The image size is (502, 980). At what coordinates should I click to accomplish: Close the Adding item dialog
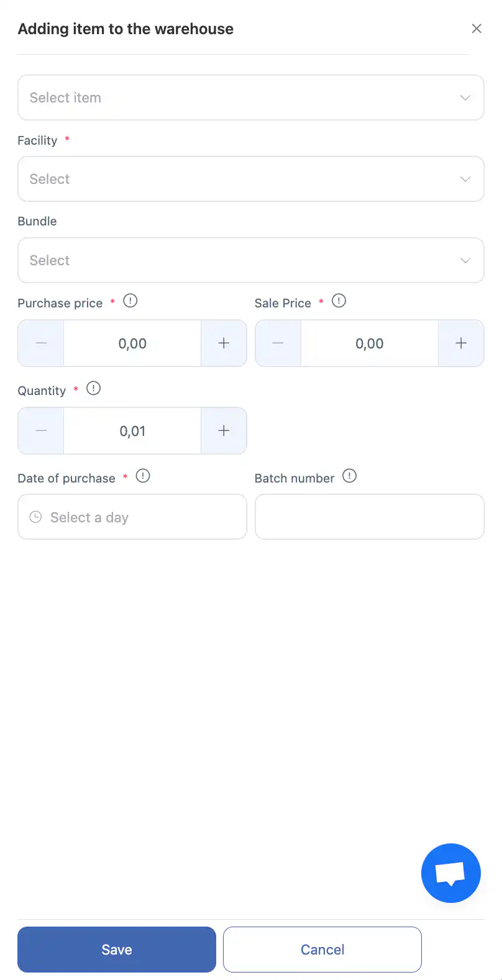[x=477, y=29]
